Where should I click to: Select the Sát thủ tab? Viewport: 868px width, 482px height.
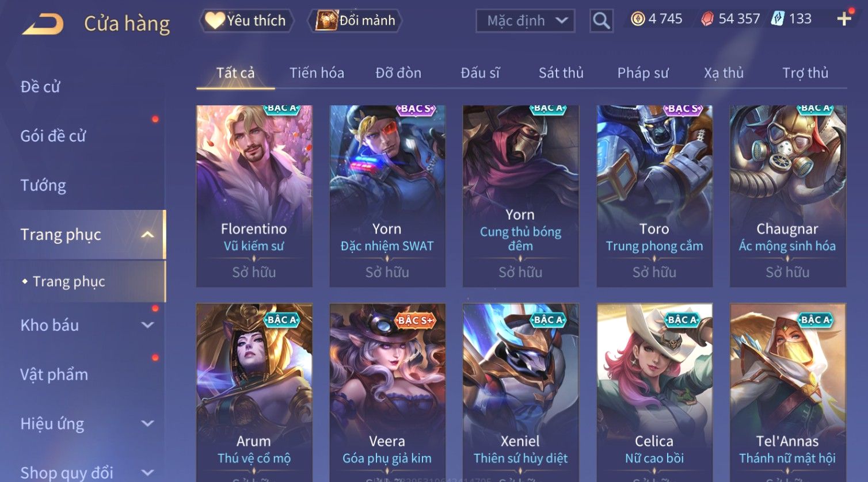pyautogui.click(x=561, y=73)
